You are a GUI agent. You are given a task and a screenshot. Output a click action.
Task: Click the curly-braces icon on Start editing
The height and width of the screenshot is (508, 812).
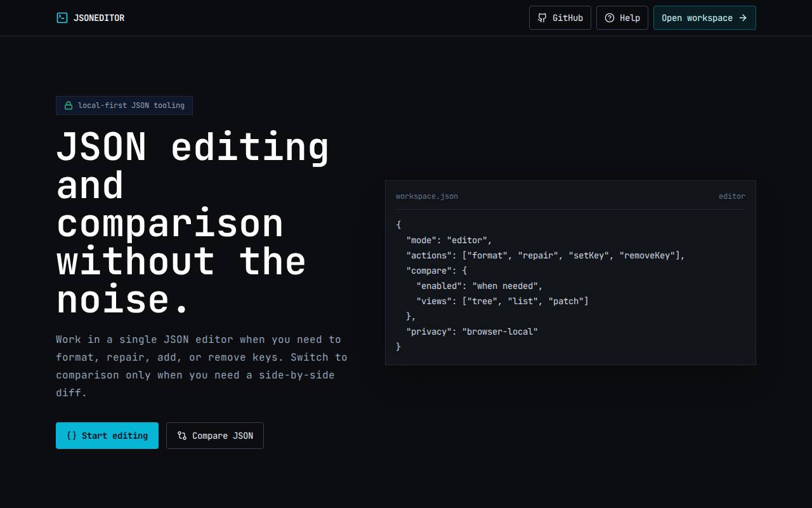(x=72, y=436)
